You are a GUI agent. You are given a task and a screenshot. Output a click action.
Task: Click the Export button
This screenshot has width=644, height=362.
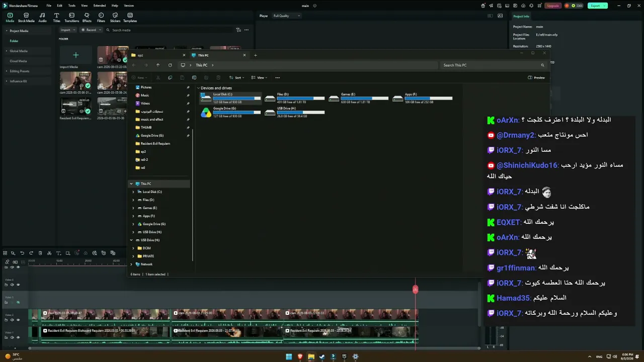(x=598, y=6)
